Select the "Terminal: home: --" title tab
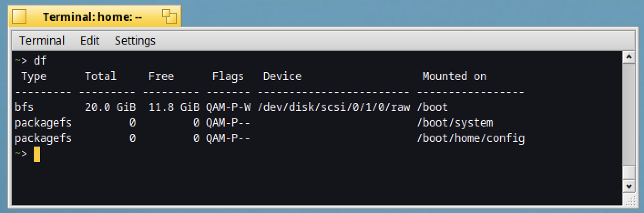The width and height of the screenshot is (644, 213). [95, 17]
